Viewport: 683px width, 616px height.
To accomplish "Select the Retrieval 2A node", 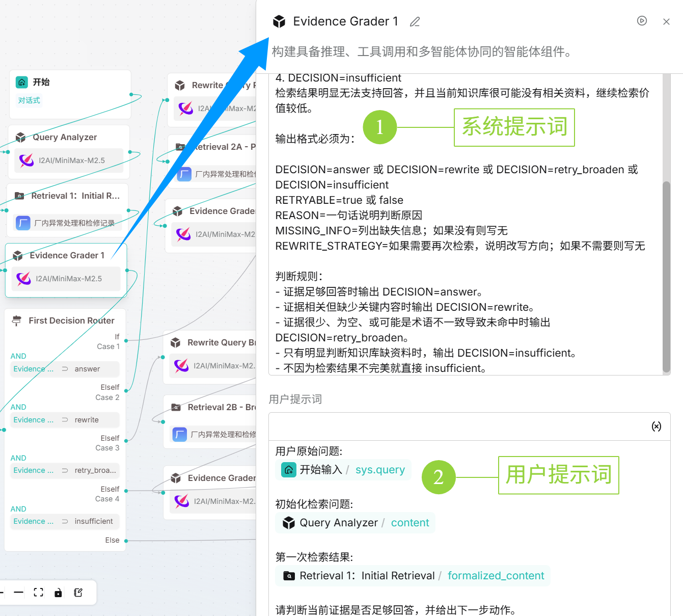I will [x=212, y=161].
